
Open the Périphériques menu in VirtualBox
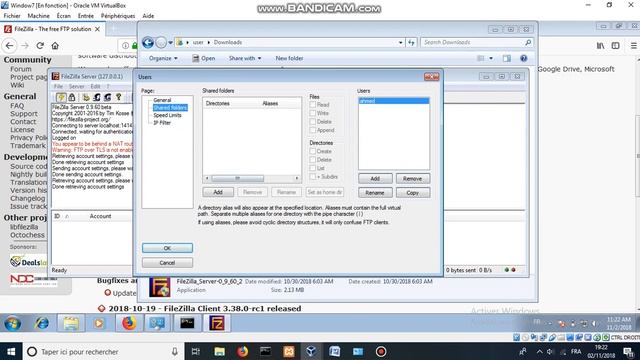[118, 16]
